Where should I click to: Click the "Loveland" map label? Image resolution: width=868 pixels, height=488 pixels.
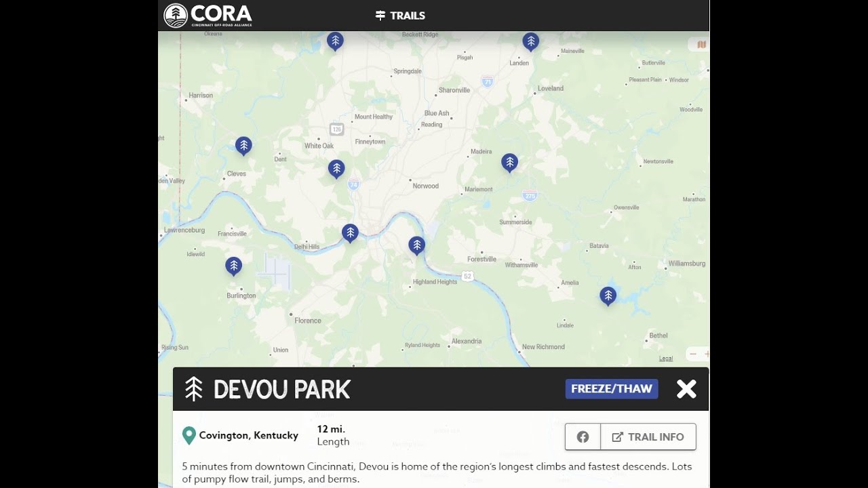click(x=551, y=88)
